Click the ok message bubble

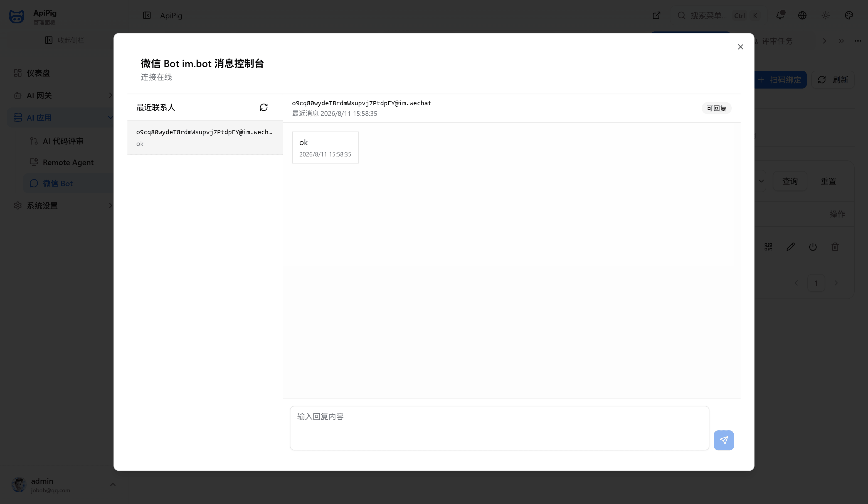pos(325,148)
